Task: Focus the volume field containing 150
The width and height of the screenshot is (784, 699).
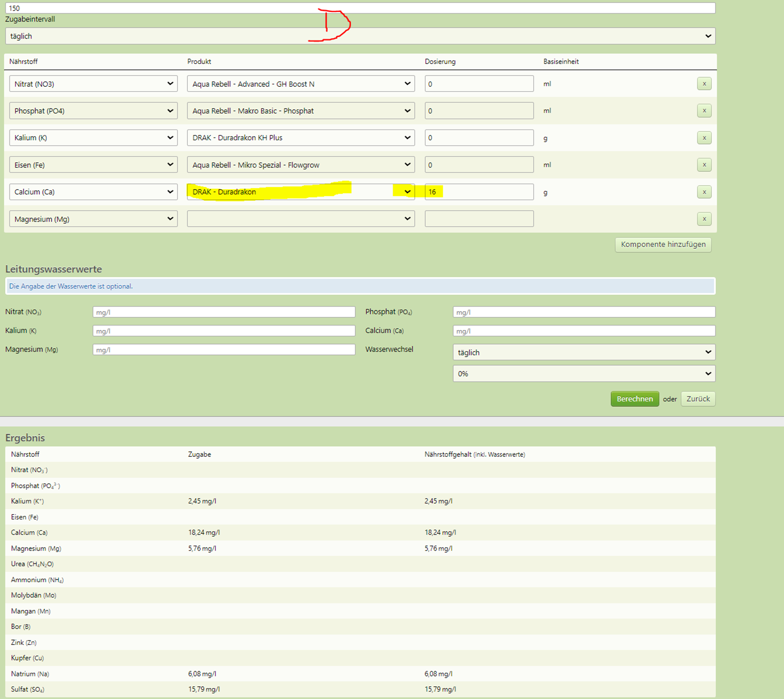Action: pos(360,8)
